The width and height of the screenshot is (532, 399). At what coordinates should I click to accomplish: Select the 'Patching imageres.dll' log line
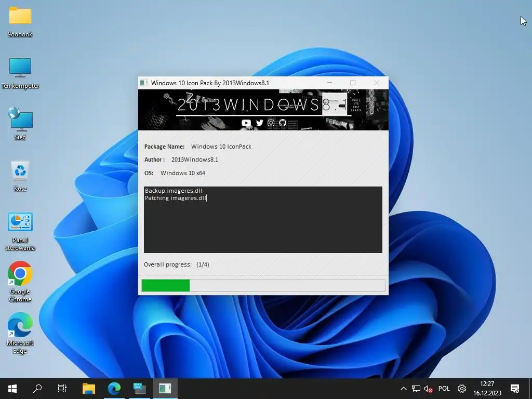176,198
